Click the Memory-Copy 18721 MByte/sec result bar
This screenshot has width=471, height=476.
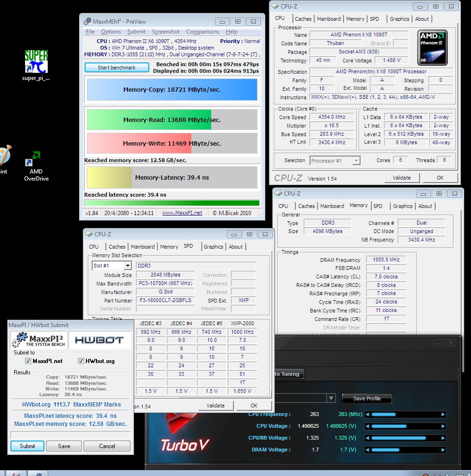click(172, 89)
